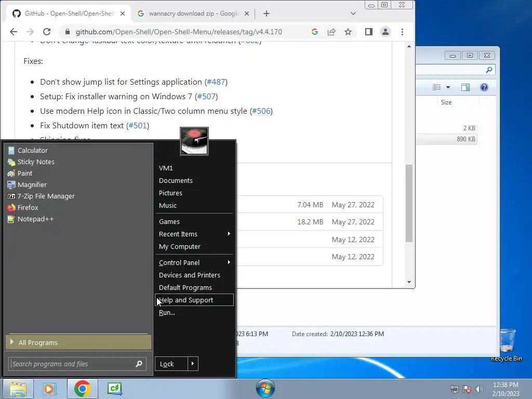
Task: Click the address bar URL
Action: (x=179, y=32)
